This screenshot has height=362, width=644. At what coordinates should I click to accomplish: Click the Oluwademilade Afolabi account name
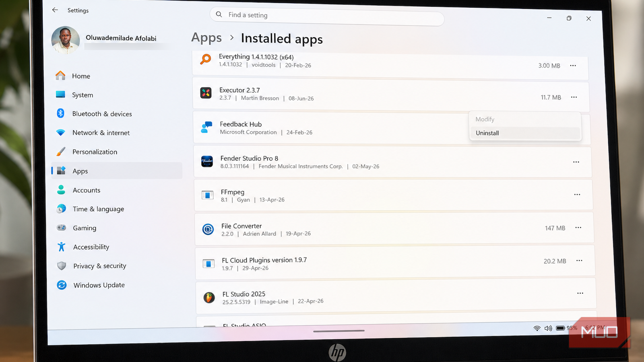pos(121,38)
